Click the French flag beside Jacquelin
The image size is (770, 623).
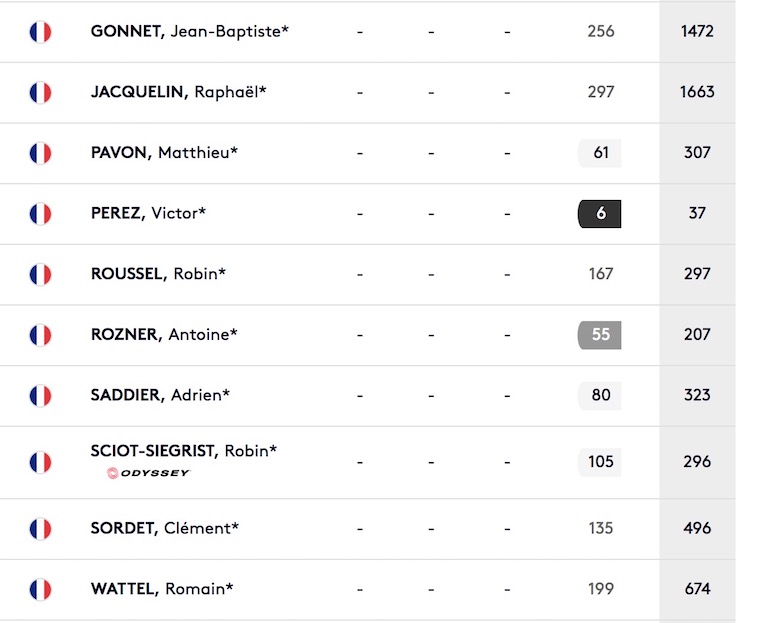pyautogui.click(x=40, y=93)
